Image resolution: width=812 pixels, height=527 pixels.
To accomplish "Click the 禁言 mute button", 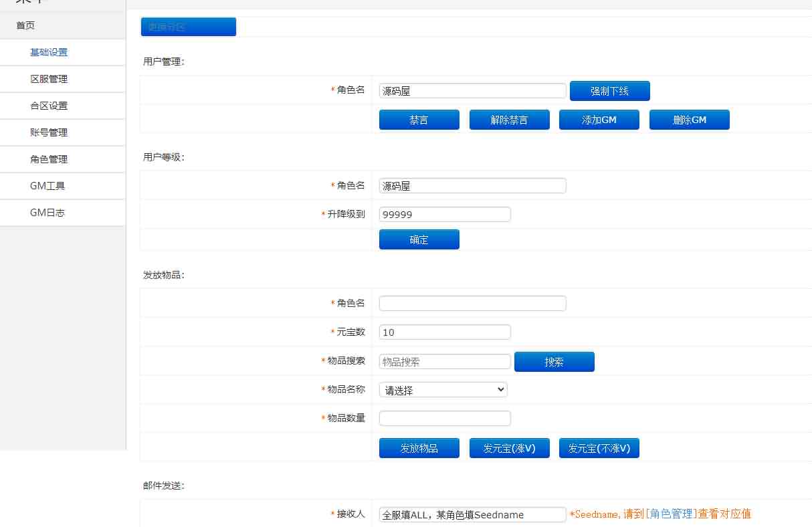I will (x=419, y=119).
